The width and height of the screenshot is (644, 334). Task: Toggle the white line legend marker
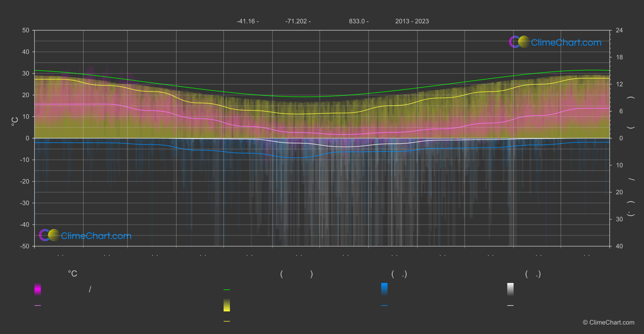pos(511,306)
